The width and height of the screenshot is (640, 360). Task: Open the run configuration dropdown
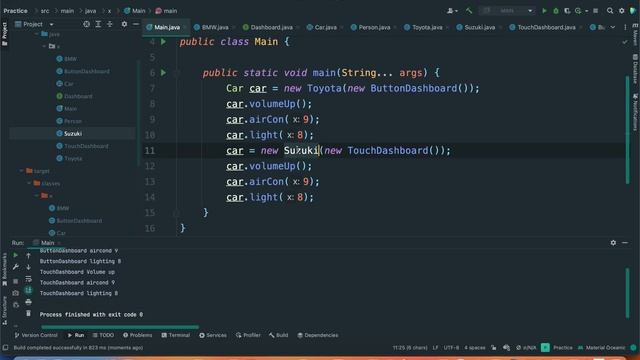[x=507, y=11]
